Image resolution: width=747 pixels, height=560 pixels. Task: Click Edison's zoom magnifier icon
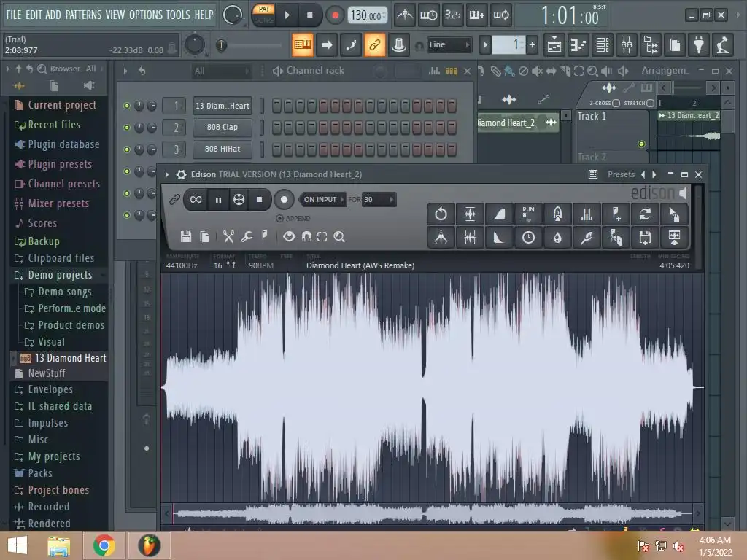(339, 237)
